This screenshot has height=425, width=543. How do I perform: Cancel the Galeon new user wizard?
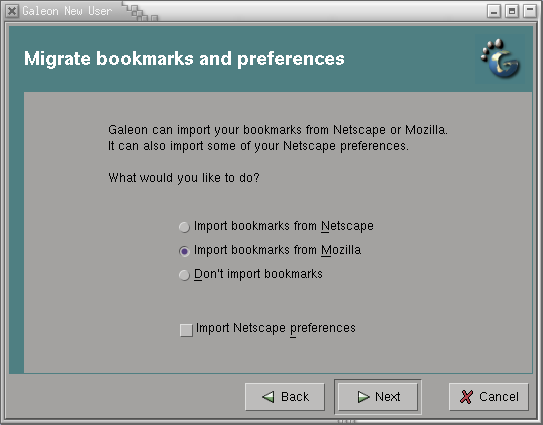[x=489, y=397]
